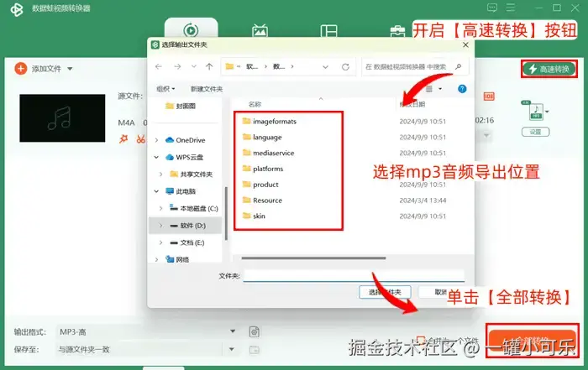Toggle the high speed conversion button
588x370 pixels.
[549, 69]
